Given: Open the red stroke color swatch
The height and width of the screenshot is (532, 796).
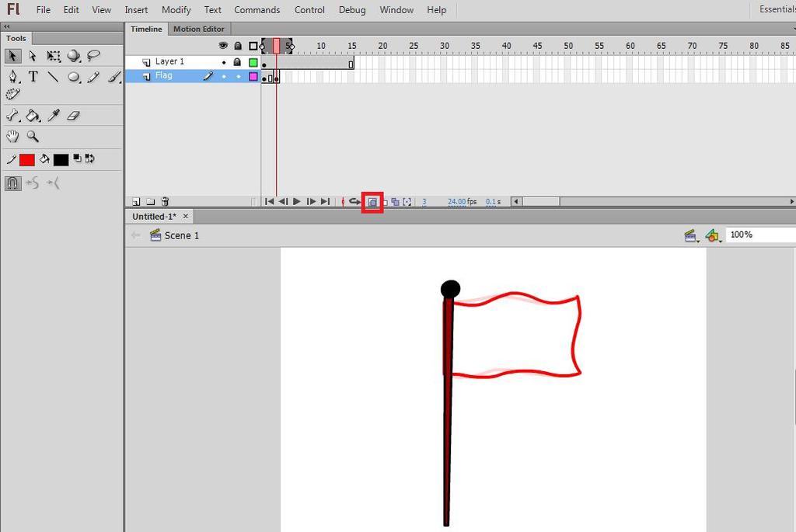Looking at the screenshot, I should [27, 160].
